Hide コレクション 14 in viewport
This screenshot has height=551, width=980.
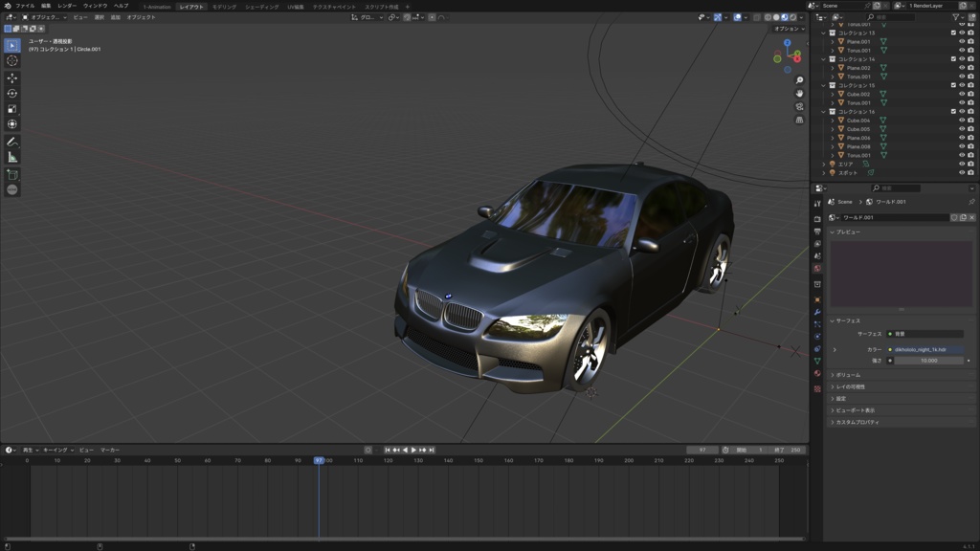(x=962, y=59)
